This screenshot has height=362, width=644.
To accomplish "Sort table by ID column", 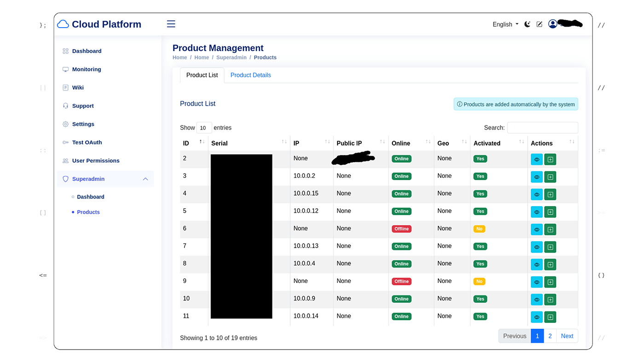I will click(194, 143).
